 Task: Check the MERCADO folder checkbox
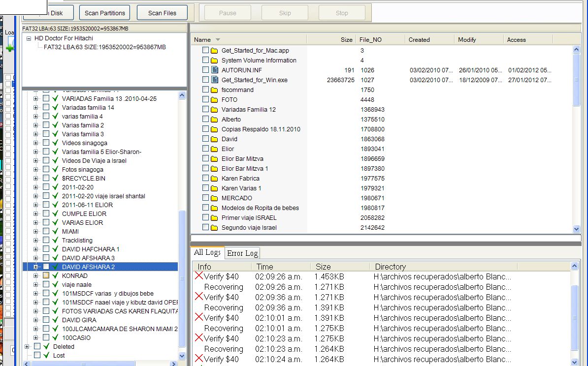point(205,197)
